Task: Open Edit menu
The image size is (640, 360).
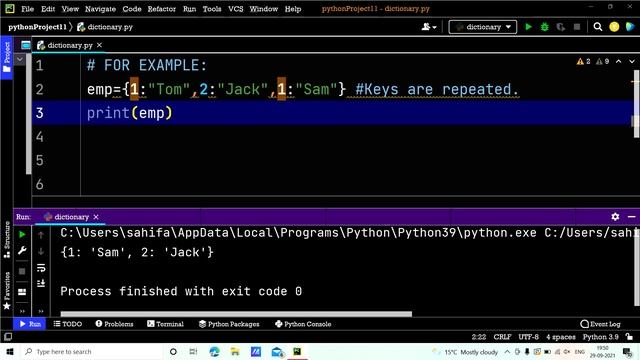Action: click(x=48, y=9)
